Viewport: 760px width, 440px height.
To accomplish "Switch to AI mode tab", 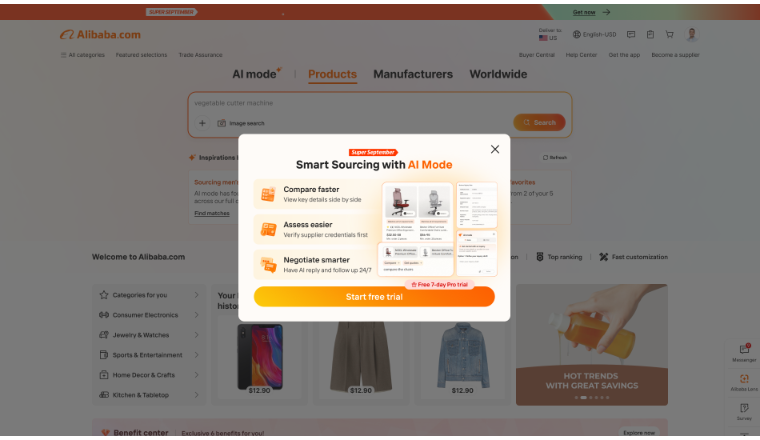I will [256, 74].
